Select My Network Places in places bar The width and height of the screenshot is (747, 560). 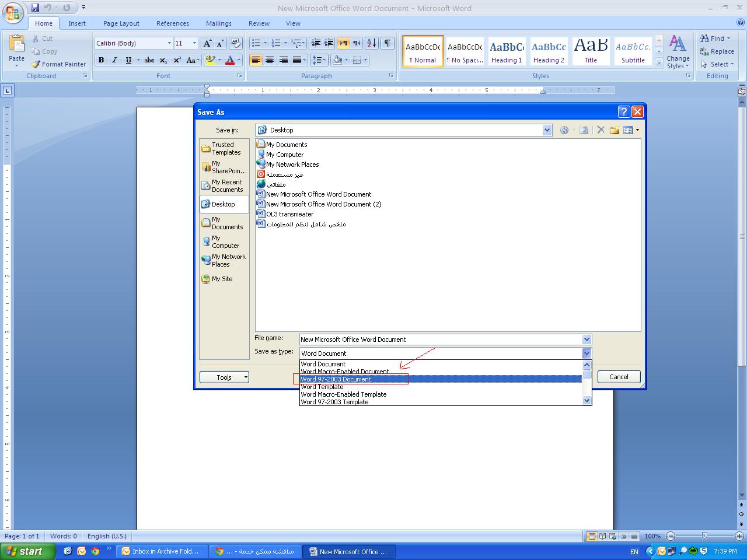point(224,260)
